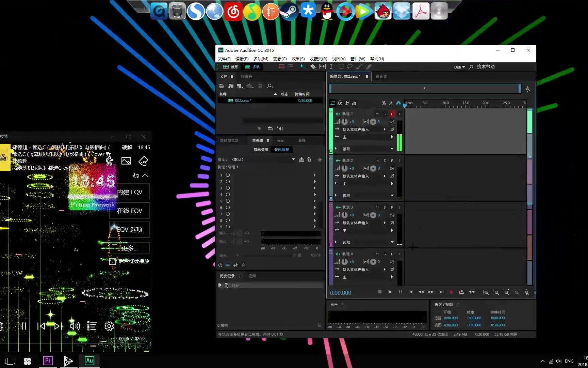Switch to 音轨效果 tab
Screen dimensions: 588x368
pyautogui.click(x=282, y=150)
